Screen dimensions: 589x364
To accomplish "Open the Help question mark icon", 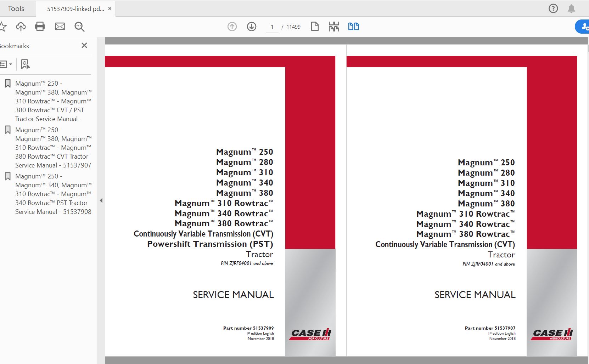I will click(x=553, y=8).
